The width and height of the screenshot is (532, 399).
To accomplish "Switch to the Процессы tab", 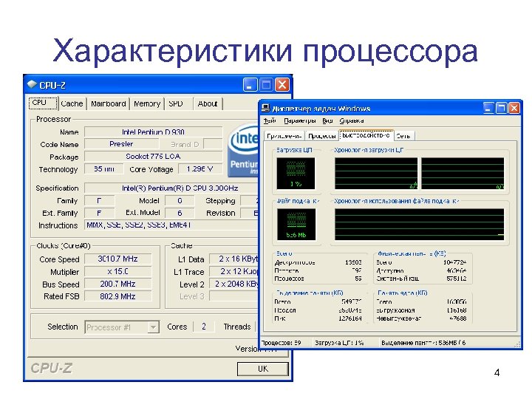I will click(x=321, y=136).
